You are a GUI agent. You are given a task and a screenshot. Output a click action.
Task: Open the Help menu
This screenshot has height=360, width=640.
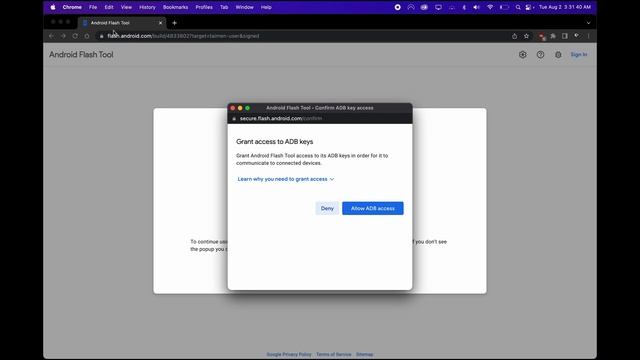[266, 7]
